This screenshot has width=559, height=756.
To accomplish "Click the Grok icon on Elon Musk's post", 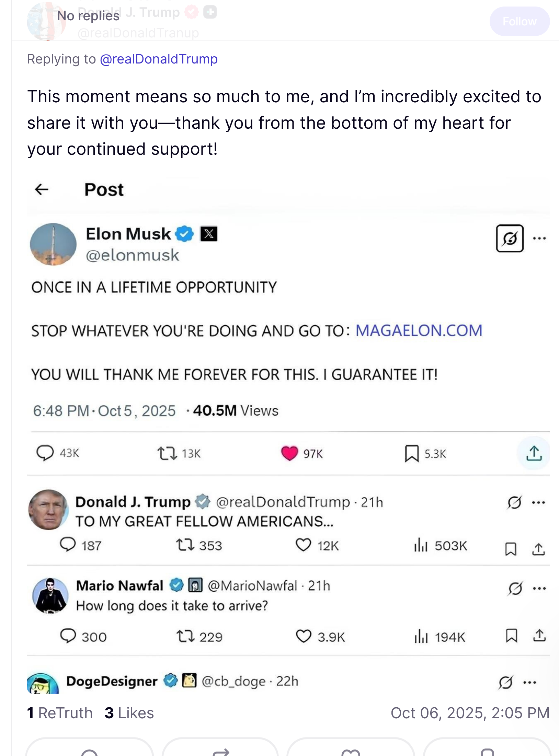I will click(510, 238).
